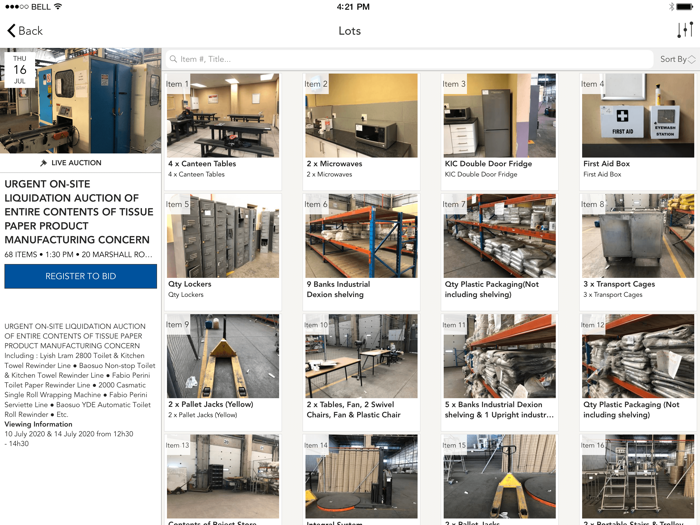
Task: Focus the Item #, Title search field
Action: (409, 59)
